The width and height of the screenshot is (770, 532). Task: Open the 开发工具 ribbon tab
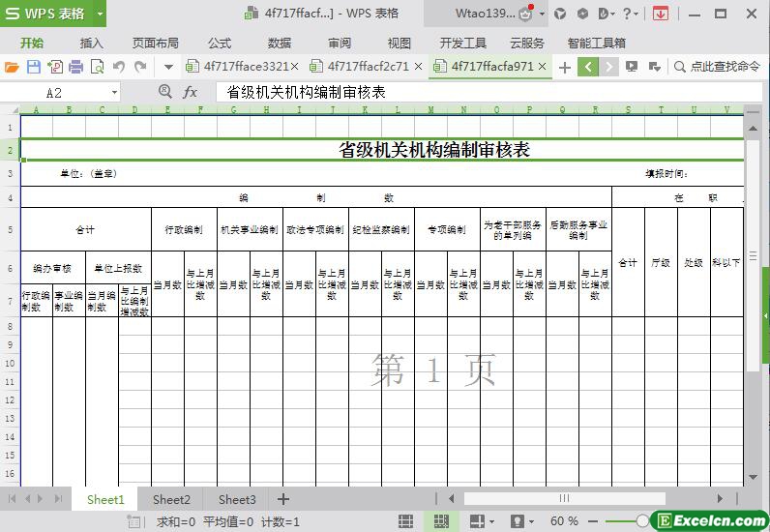click(x=462, y=44)
